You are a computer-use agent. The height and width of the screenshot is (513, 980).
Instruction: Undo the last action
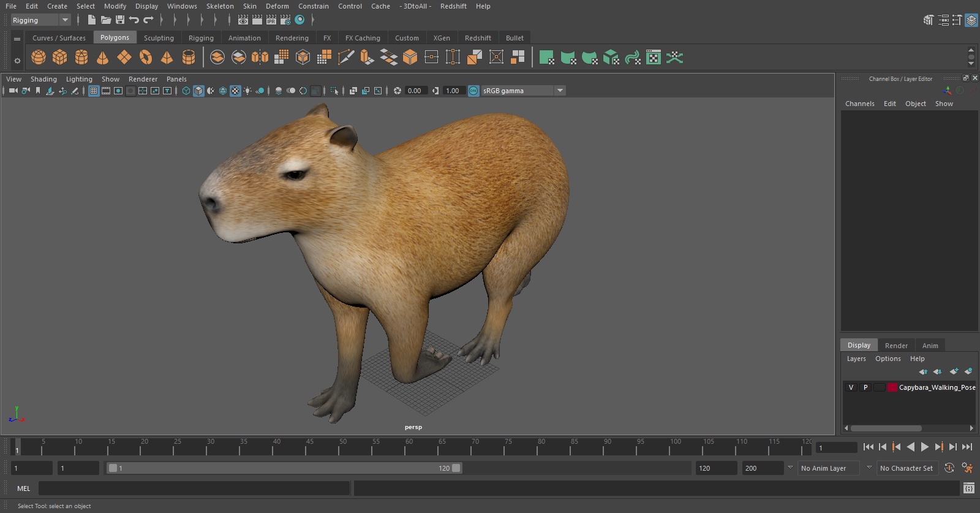(x=134, y=20)
